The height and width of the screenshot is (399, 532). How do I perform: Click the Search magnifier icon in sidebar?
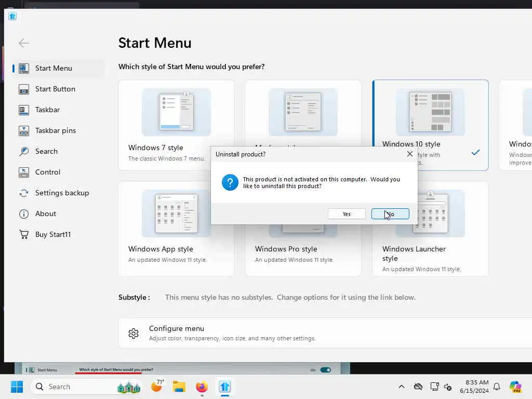24,151
